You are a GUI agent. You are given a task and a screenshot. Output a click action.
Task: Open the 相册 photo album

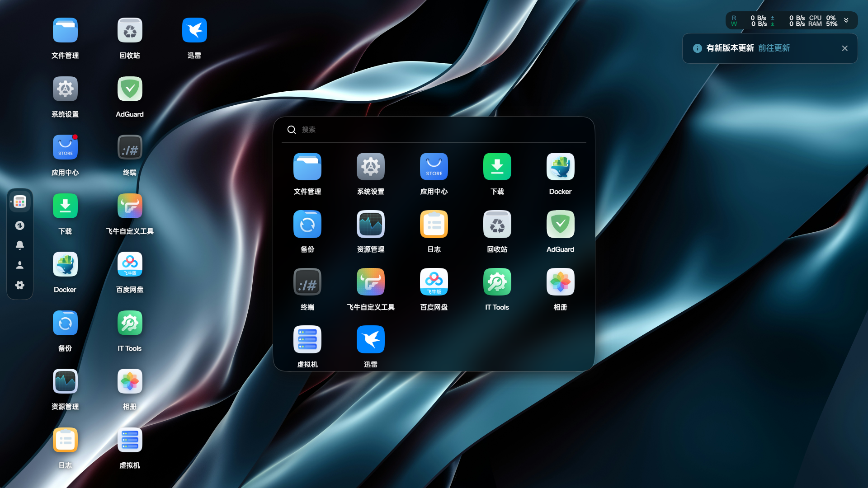point(560,282)
